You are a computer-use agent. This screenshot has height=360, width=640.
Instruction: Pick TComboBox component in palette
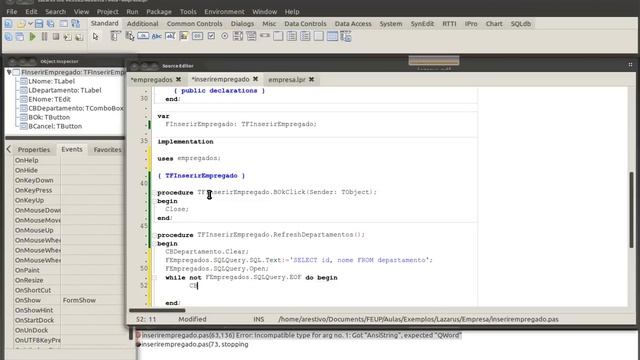tap(251, 36)
